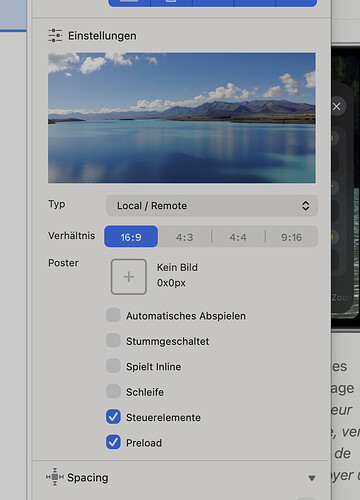The image size is (360, 500).
Task: Click the Einstellungen heading text
Action: click(102, 36)
